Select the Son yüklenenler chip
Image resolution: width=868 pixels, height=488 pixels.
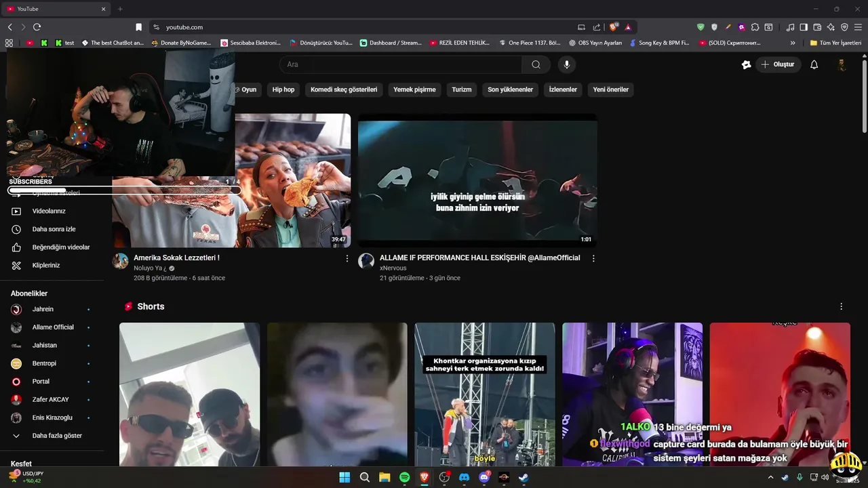510,89
